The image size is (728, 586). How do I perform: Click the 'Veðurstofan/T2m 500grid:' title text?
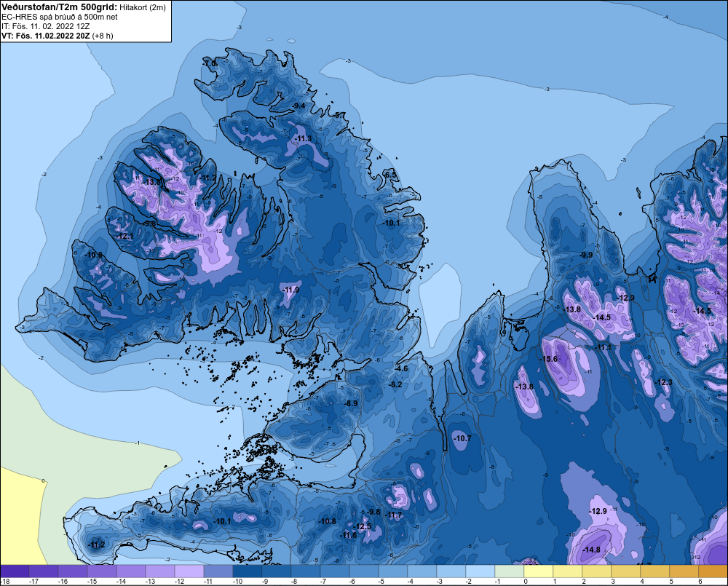(x=60, y=7)
